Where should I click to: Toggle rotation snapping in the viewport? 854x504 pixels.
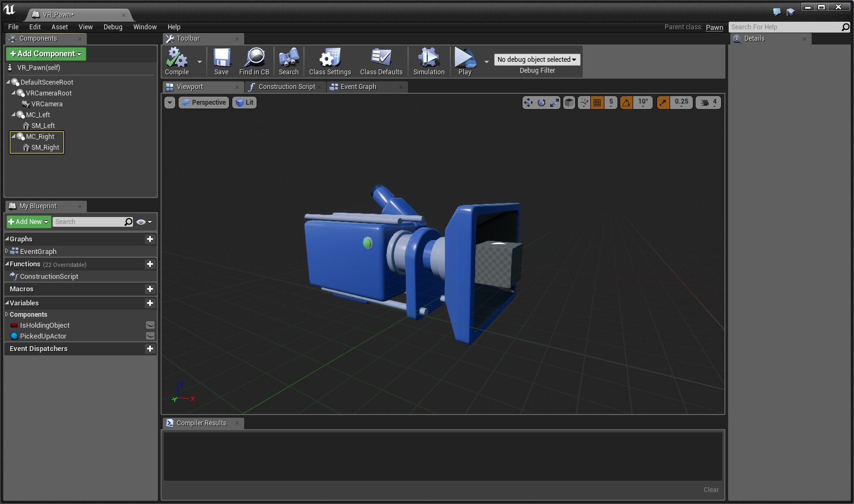tap(627, 103)
